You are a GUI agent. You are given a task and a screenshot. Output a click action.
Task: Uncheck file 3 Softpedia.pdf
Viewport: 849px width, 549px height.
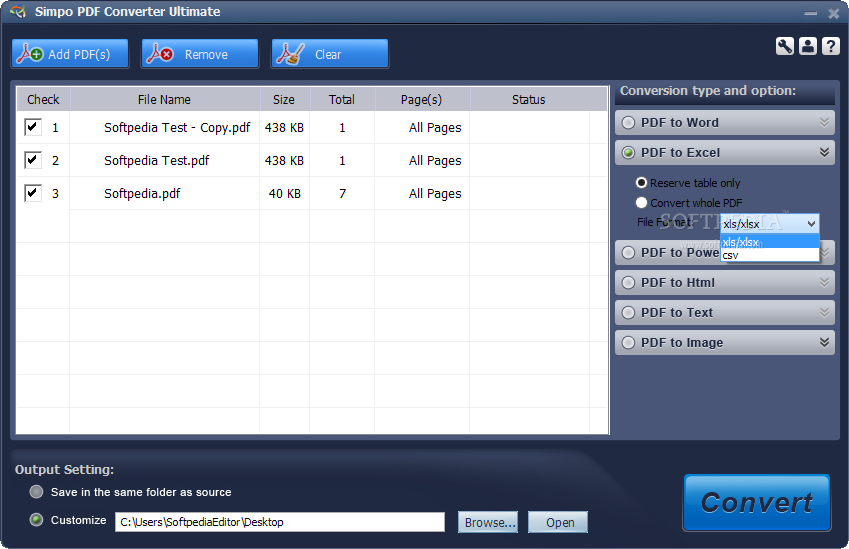coord(32,193)
